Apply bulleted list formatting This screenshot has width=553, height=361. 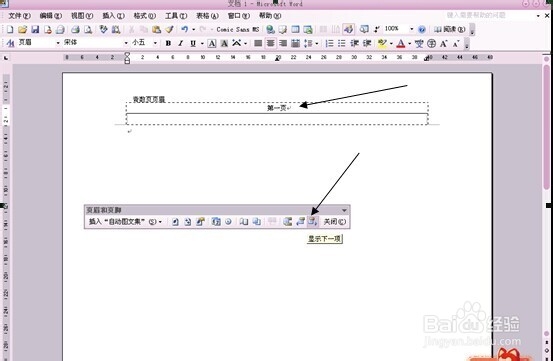tap(342, 43)
